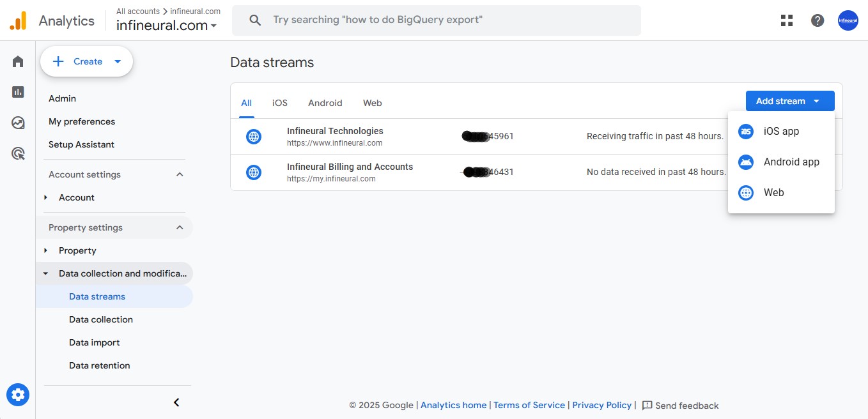
Task: Click the https://my.infineural.com URL text
Action: (x=331, y=179)
